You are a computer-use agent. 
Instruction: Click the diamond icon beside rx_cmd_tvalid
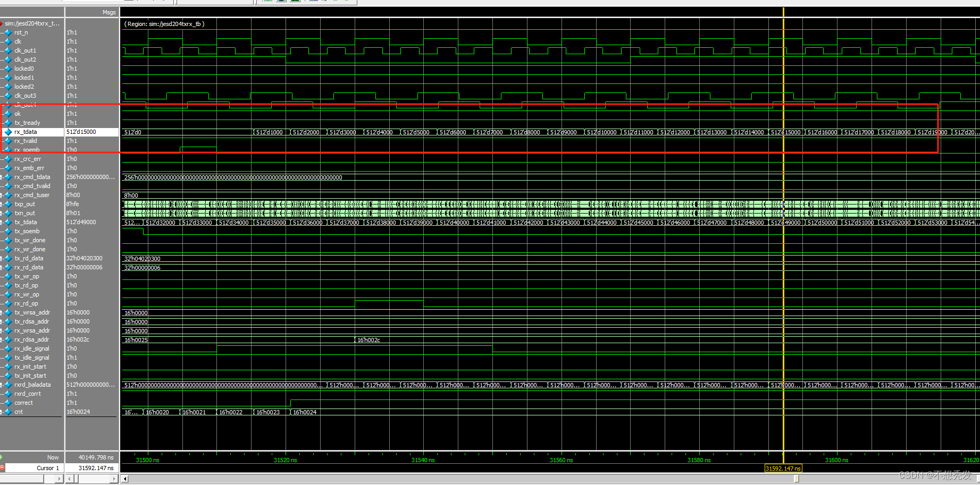click(9, 186)
